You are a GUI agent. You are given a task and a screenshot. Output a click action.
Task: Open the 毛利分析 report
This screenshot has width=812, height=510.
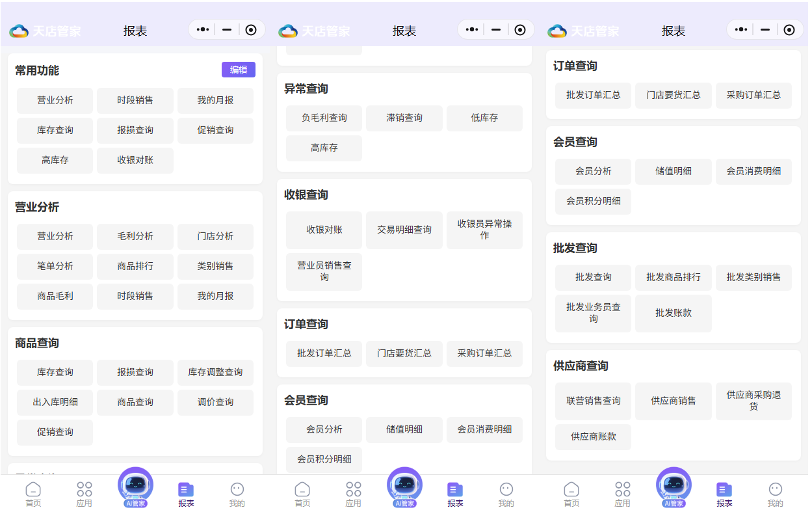(x=135, y=236)
